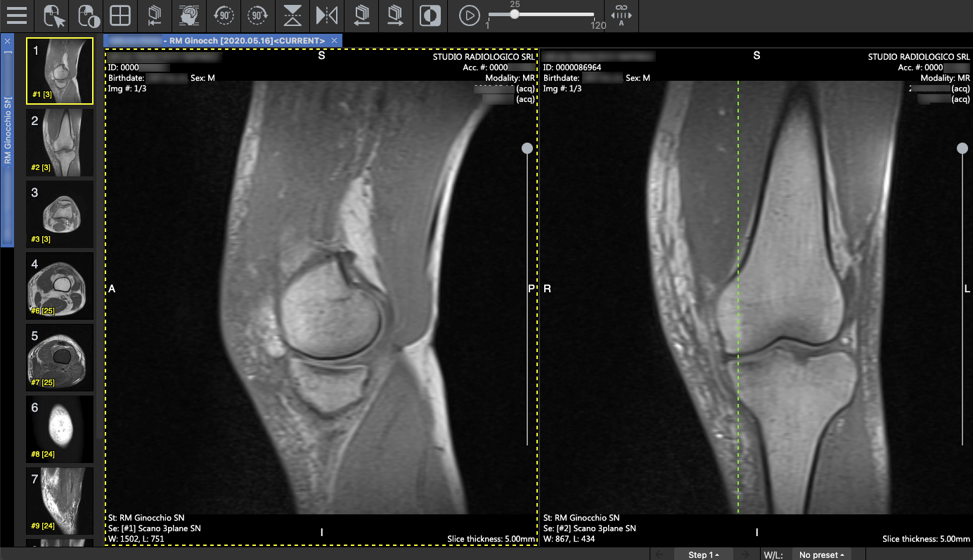Click right viewport 'Img #: 1/3' text
This screenshot has width=973, height=560.
click(x=562, y=89)
